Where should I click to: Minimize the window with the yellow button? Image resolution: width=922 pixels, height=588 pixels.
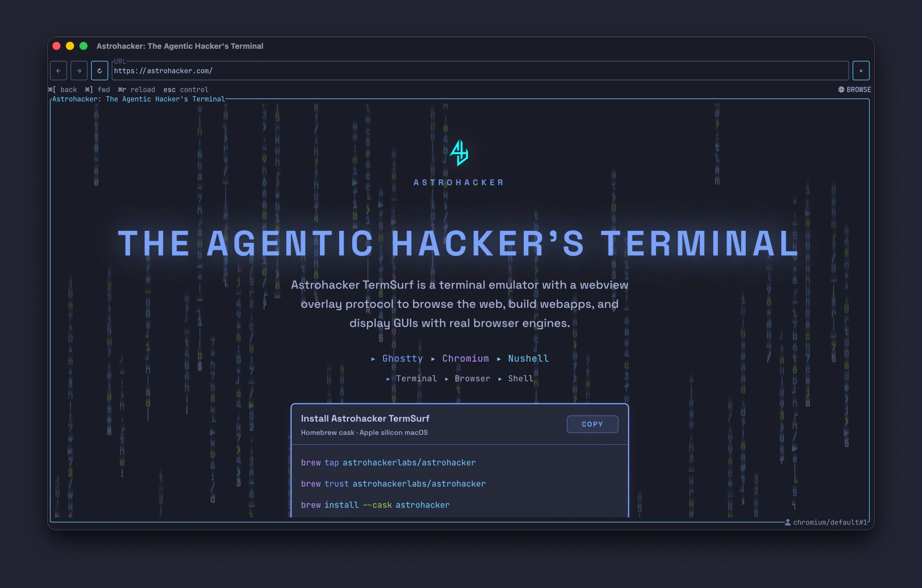pos(70,46)
